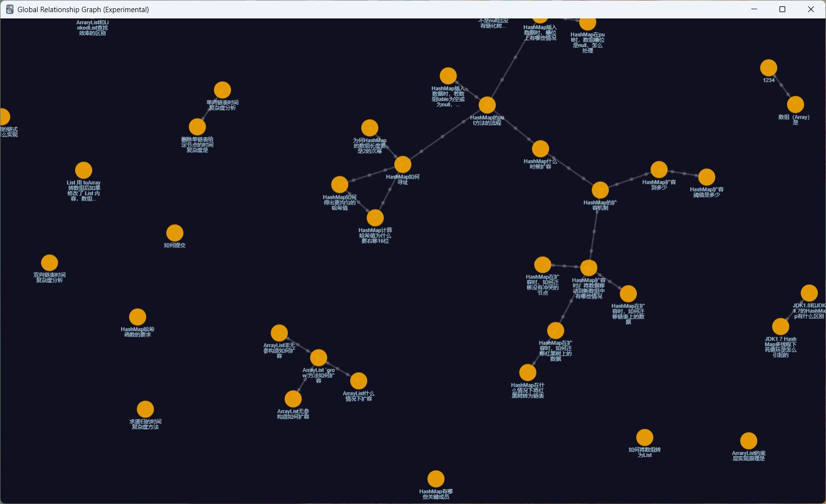Select the "如何提交" node
826x504 pixels.
coord(175,233)
